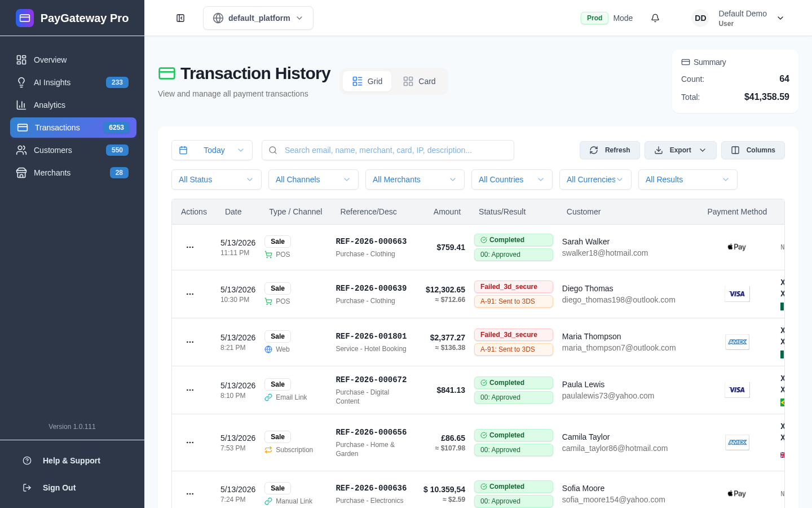812x508 pixels.
Task: Click the DD user avatar
Action: pos(700,18)
